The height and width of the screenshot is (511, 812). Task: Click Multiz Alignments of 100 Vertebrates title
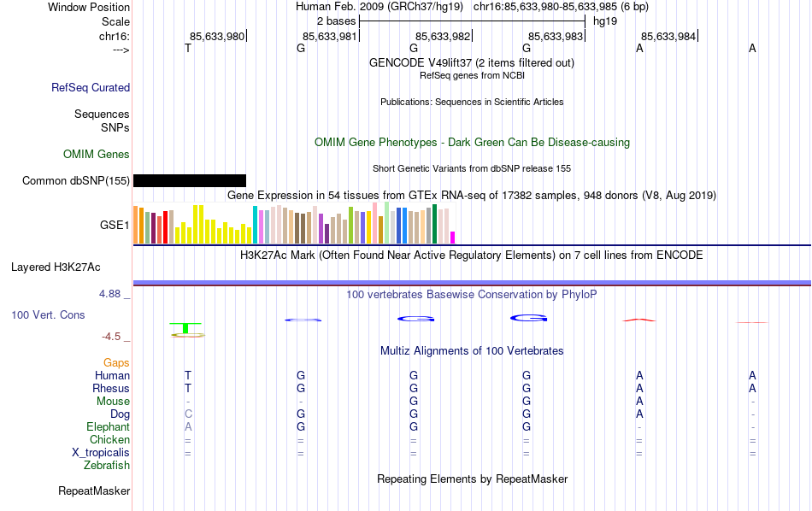tap(472, 351)
